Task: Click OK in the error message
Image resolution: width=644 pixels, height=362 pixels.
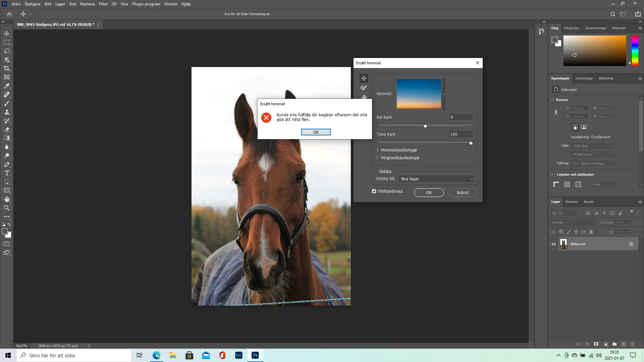Action: coord(316,132)
